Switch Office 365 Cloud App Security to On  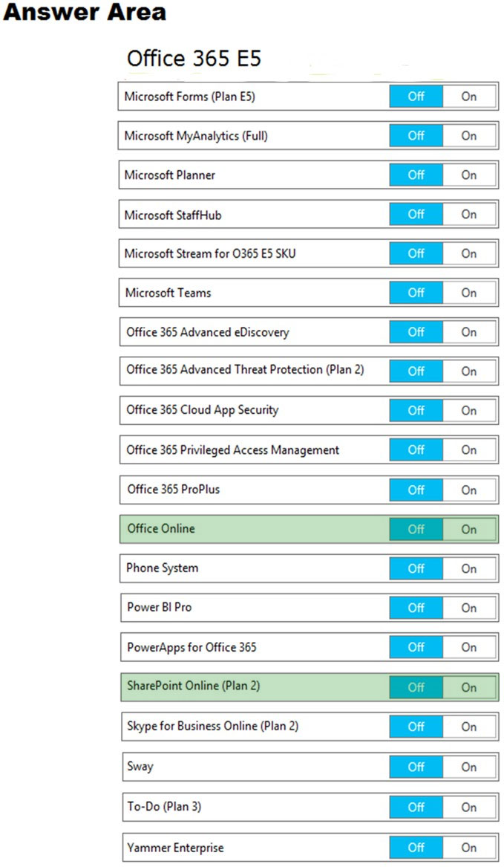[x=469, y=410]
